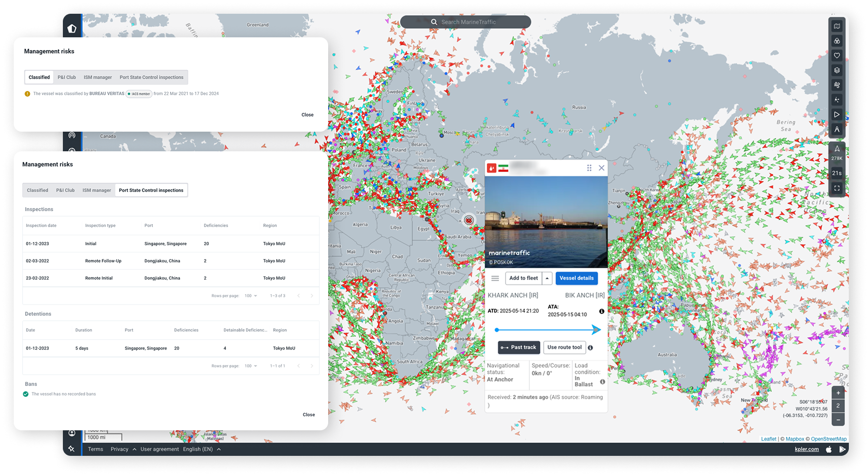Enter fullscreen map mode

(x=837, y=188)
